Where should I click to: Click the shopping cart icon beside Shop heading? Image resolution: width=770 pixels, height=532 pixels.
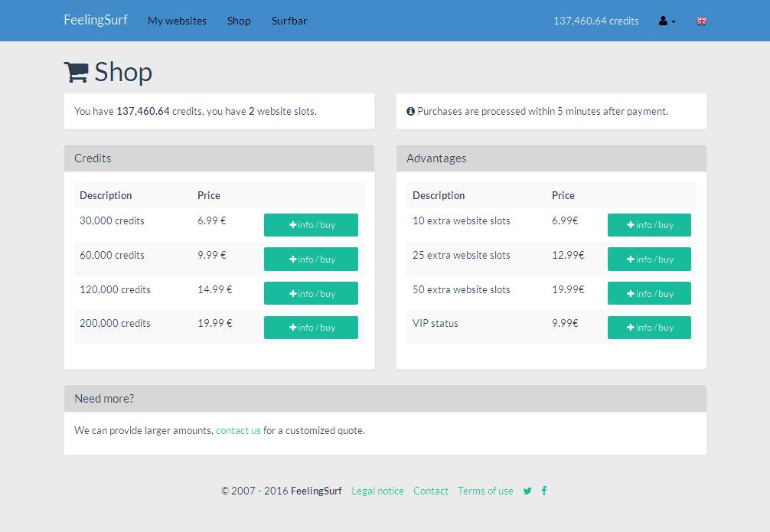[x=76, y=72]
